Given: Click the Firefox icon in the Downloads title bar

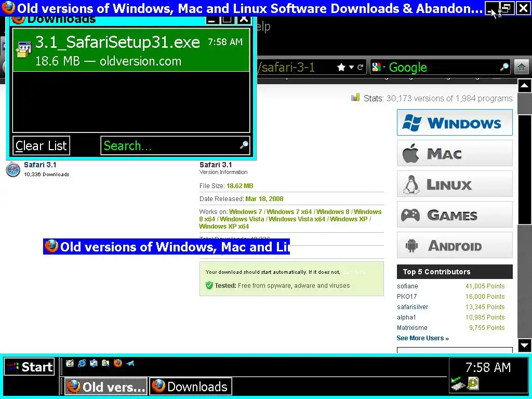Looking at the screenshot, I should point(18,19).
